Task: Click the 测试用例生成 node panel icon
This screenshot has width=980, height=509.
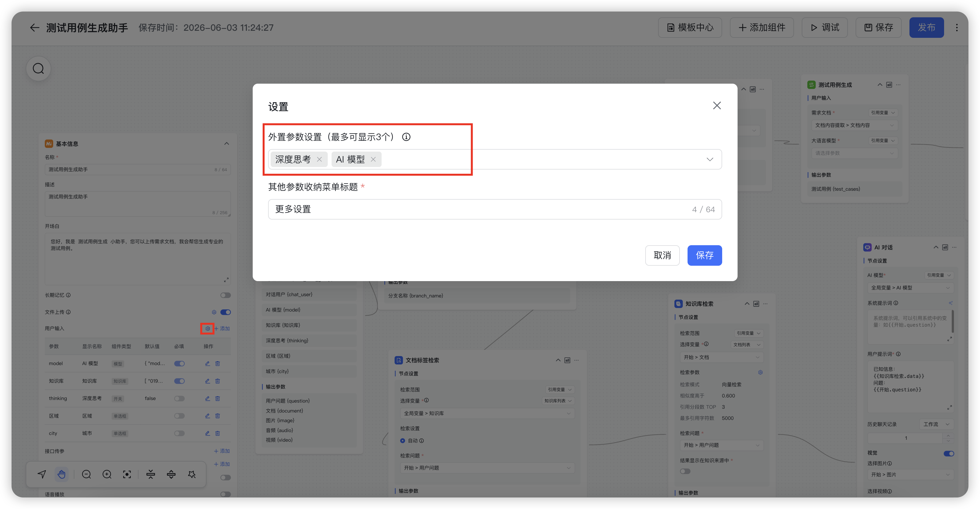Action: (889, 85)
